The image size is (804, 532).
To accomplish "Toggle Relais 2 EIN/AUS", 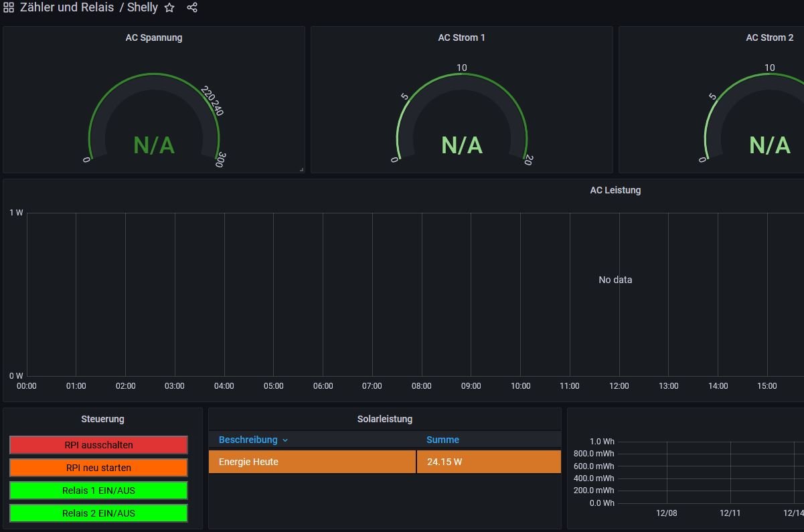I will [98, 513].
